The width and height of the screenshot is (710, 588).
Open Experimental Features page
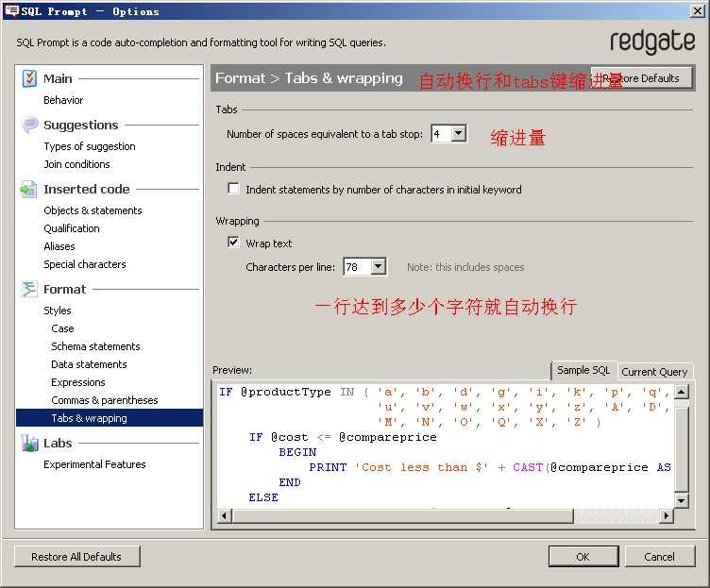point(94,464)
